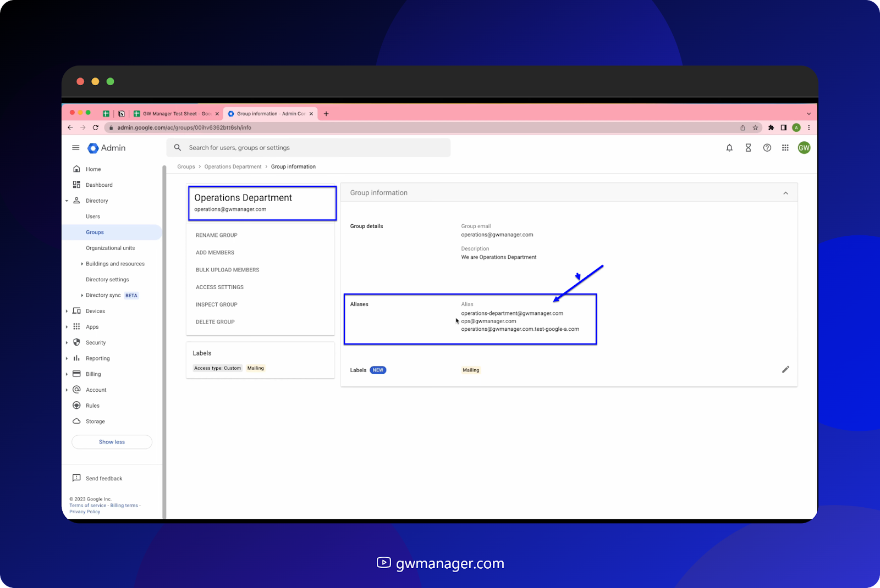The width and height of the screenshot is (880, 588).
Task: Open the main menu hamburger icon
Action: click(x=76, y=148)
